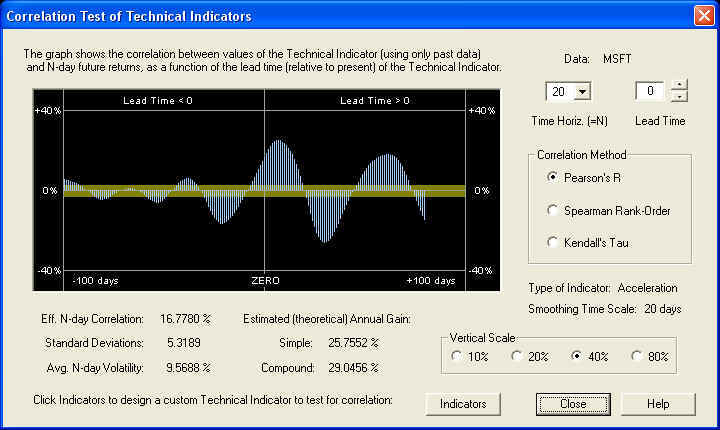Viewport: 720px width, 430px height.
Task: Set vertical scale to 10%
Action: click(470, 356)
